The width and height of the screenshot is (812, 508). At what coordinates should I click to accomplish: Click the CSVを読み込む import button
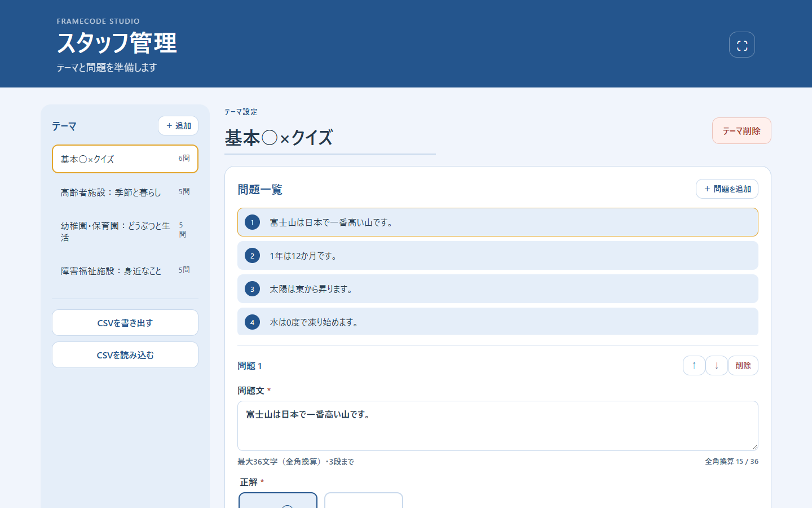pos(125,355)
